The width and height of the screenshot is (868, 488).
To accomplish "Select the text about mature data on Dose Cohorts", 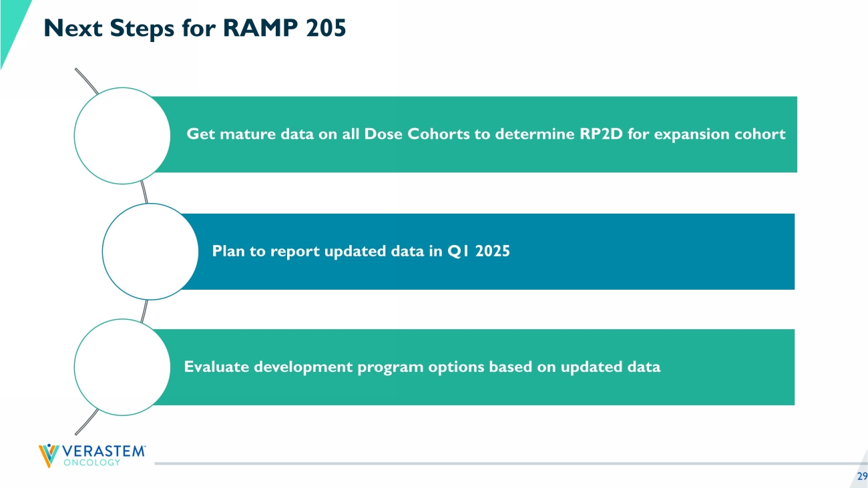I will [485, 134].
